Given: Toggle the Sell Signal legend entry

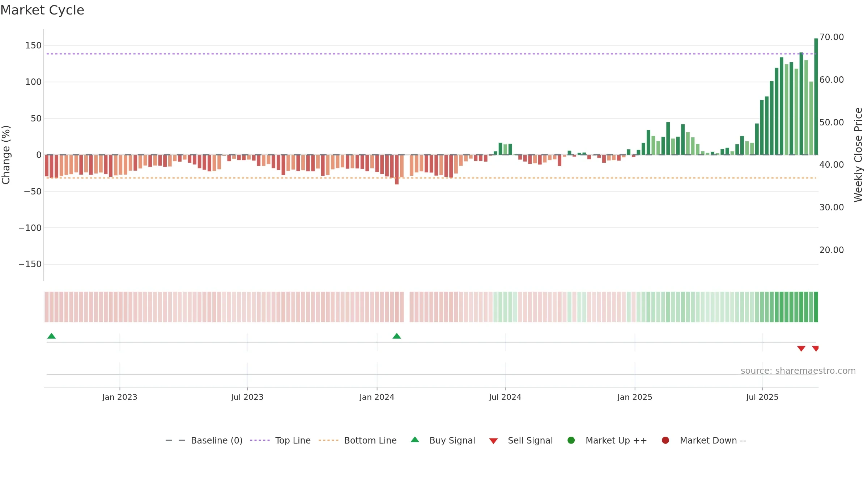Looking at the screenshot, I should [x=521, y=440].
